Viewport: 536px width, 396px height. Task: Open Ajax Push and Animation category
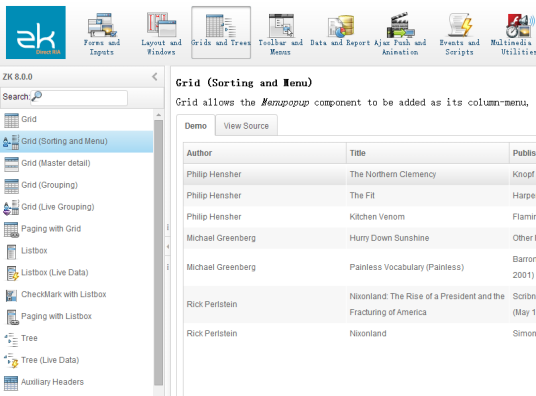(x=400, y=33)
